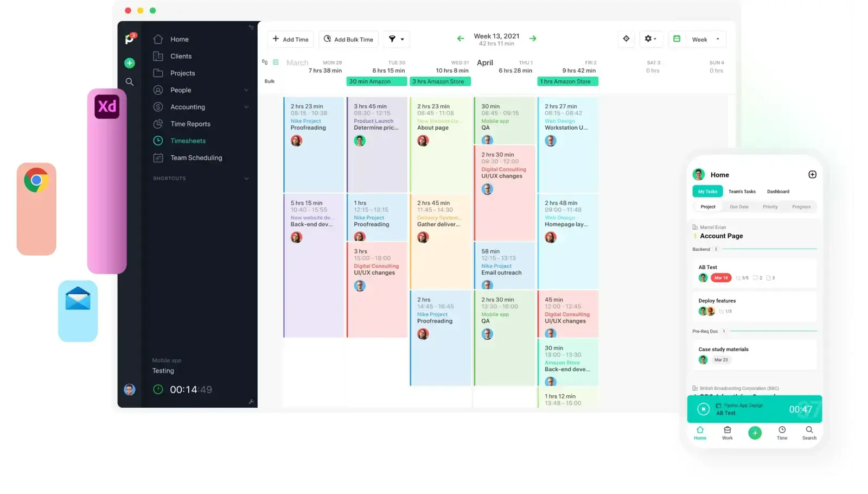Stop the running AB Test timer
This screenshot has height=494, width=868.
[703, 409]
